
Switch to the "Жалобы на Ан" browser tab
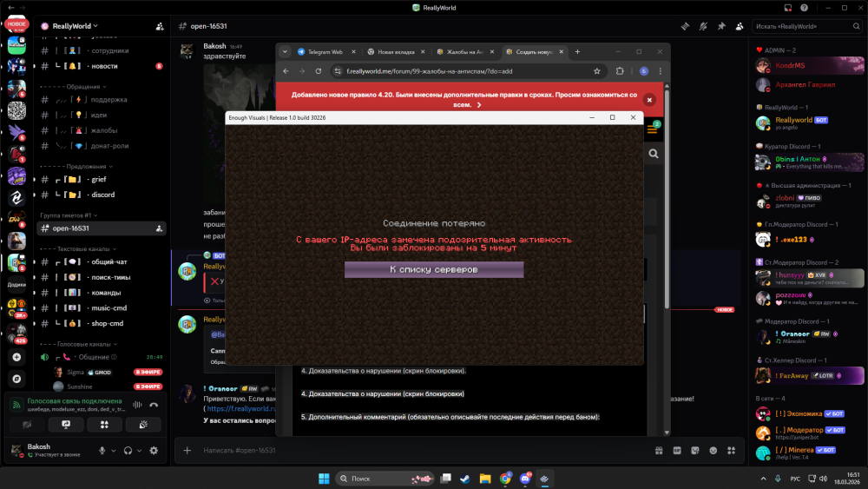465,51
